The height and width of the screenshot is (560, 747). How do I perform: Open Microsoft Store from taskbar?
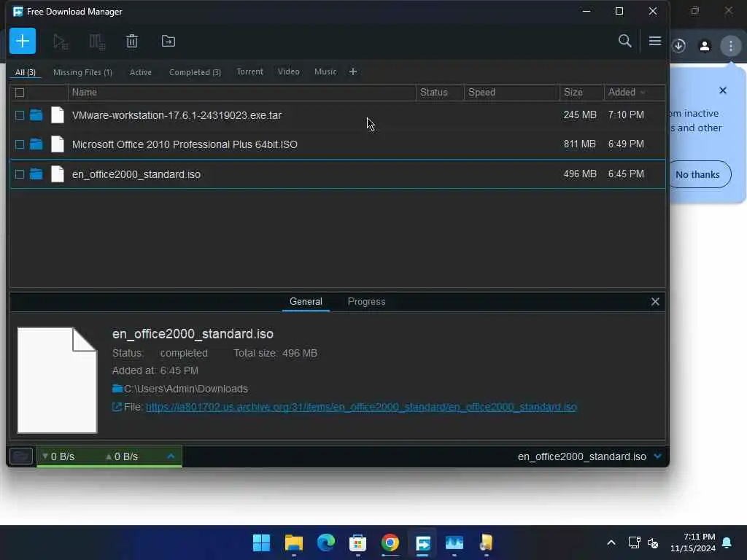click(357, 542)
